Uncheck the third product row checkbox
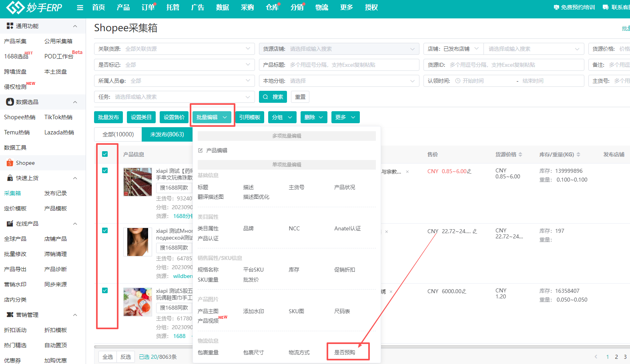The image size is (630, 364). pos(105,290)
